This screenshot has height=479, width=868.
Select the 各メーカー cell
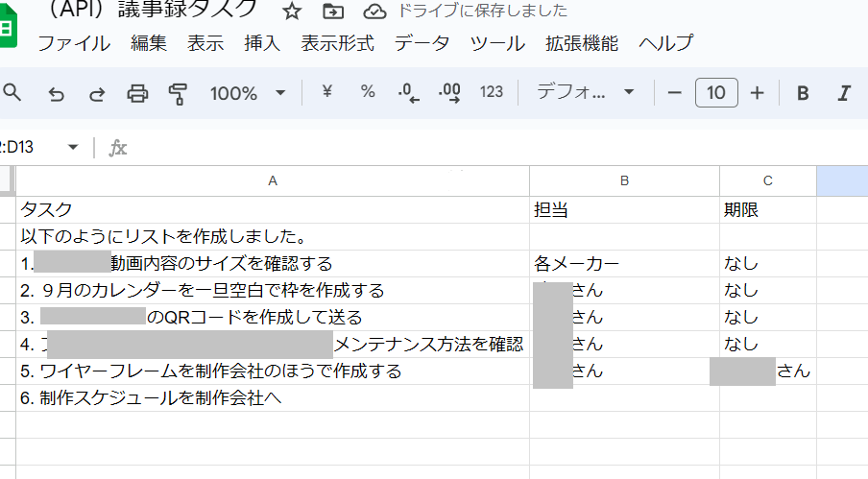point(624,264)
